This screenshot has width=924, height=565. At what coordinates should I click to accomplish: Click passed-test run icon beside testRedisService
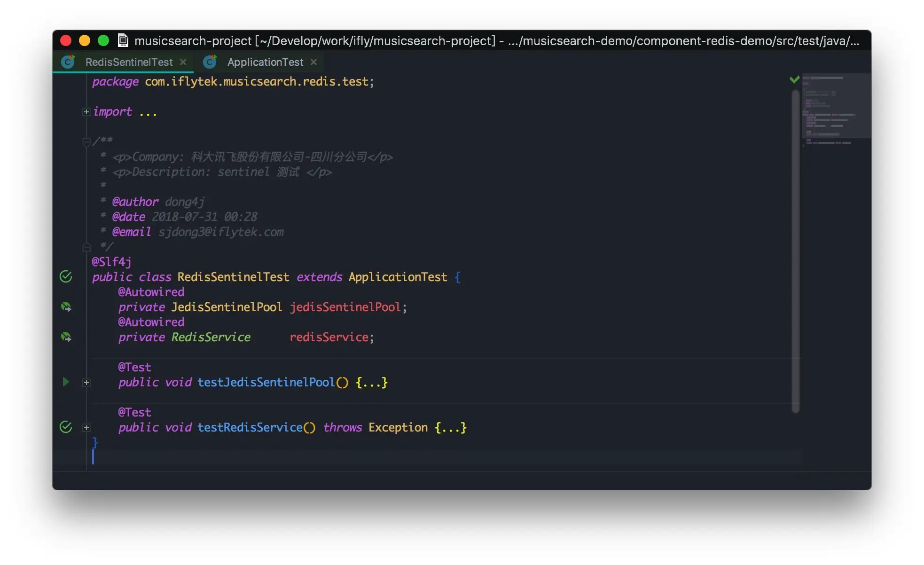[x=66, y=427]
